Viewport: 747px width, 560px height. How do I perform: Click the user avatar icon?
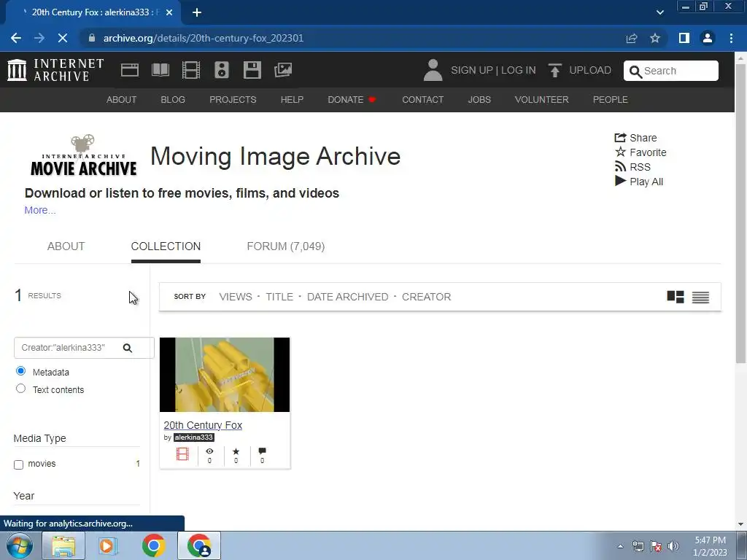(433, 70)
